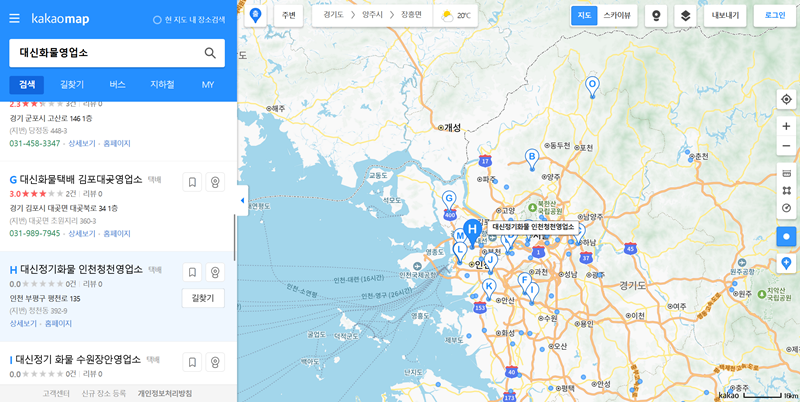The image size is (800, 402).
Task: Open the MY tab
Action: coord(208,85)
